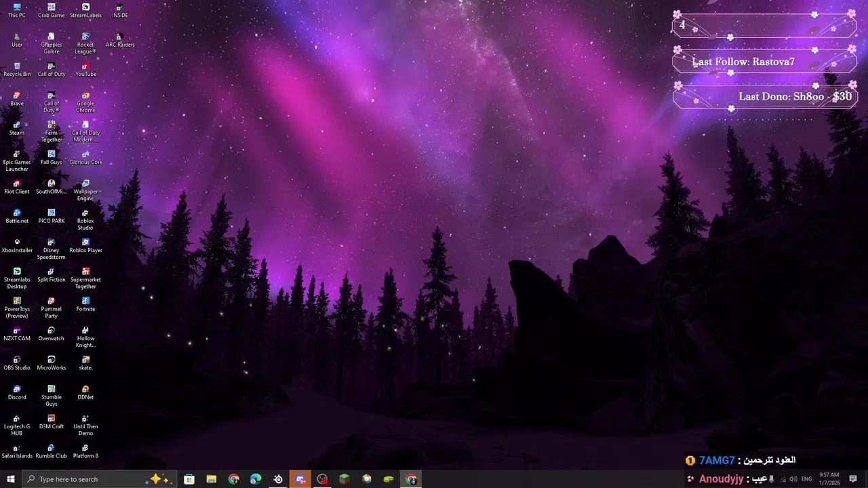This screenshot has width=868, height=488.
Task: Open the SteelSeries taskbar icon
Action: (x=278, y=479)
